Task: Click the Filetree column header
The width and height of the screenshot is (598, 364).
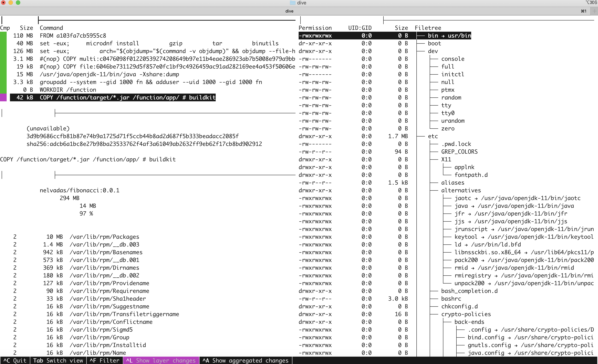Action: coord(428,28)
